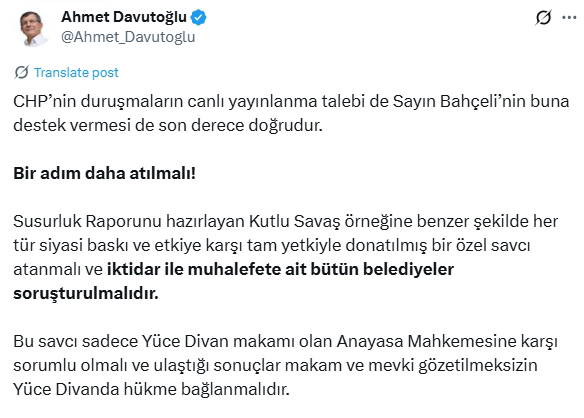
Task: Click the phrase 'Susurluk Raporunu' in the post
Action: 87,221
